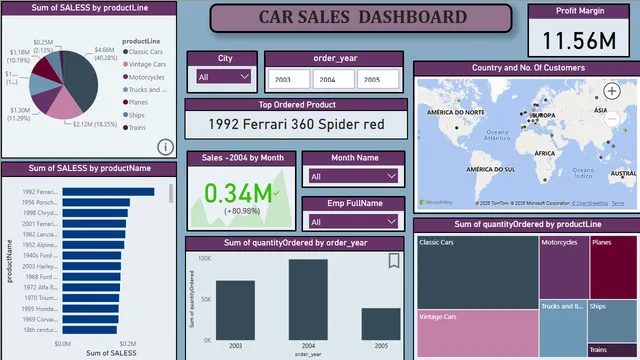This screenshot has height=360, width=640.
Task: Click the Country and No. Of Customers header
Action: [x=528, y=68]
